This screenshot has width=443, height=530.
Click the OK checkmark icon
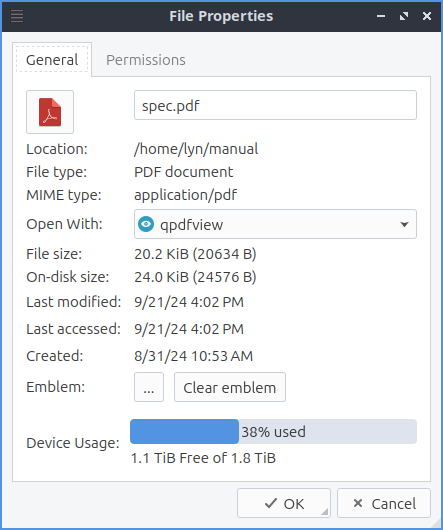(x=271, y=503)
